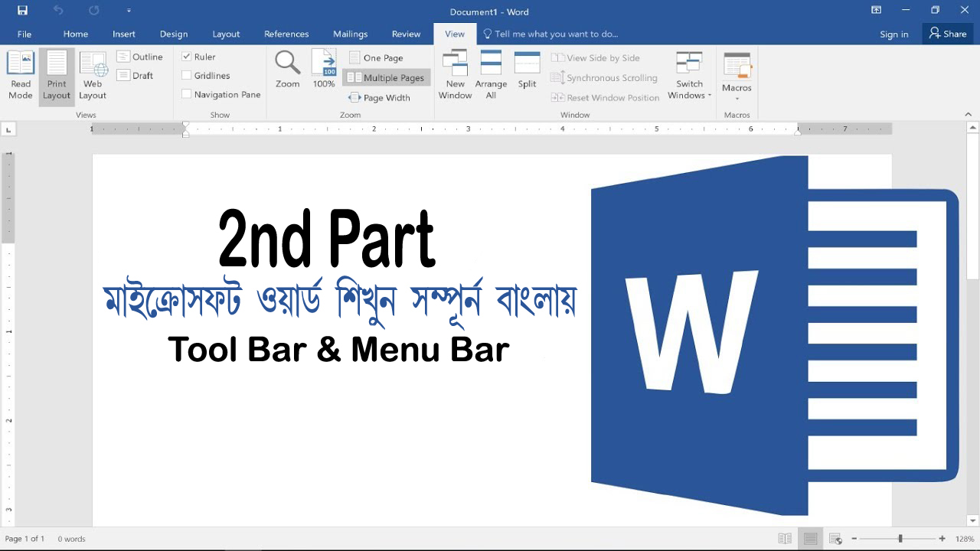Open the File tab

[24, 34]
